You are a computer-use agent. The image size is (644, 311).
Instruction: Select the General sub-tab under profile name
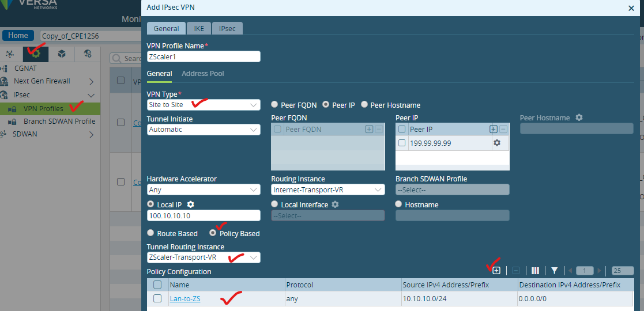tap(159, 74)
